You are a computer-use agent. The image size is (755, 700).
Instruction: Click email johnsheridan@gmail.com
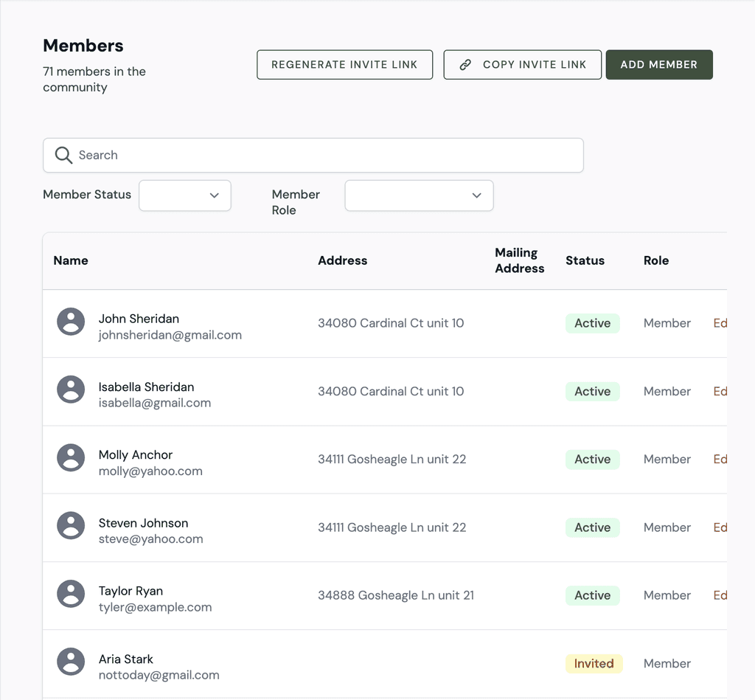(170, 336)
